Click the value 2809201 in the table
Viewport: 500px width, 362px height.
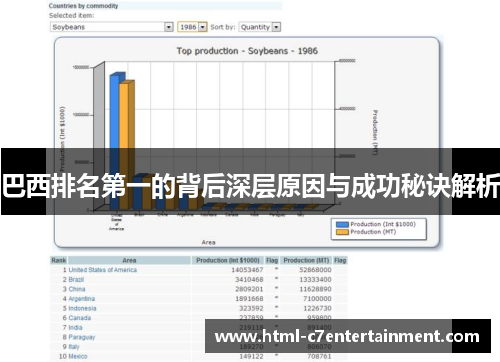click(x=249, y=289)
